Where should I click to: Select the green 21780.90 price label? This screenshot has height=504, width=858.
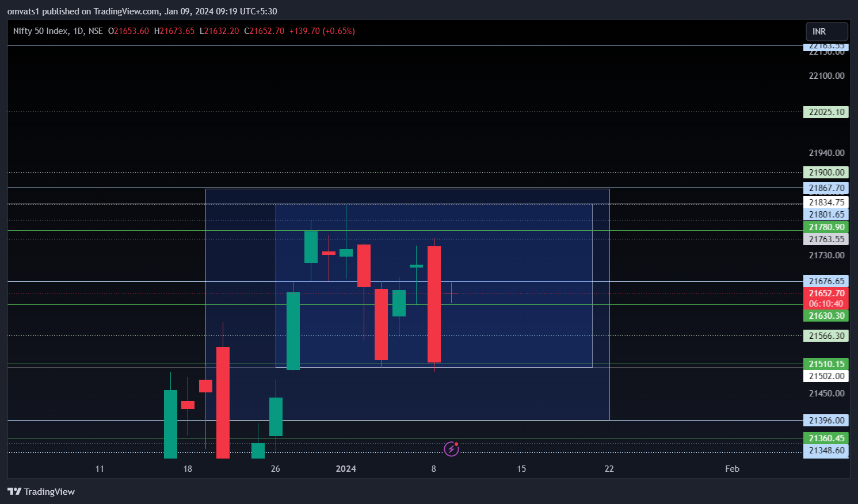tap(826, 227)
